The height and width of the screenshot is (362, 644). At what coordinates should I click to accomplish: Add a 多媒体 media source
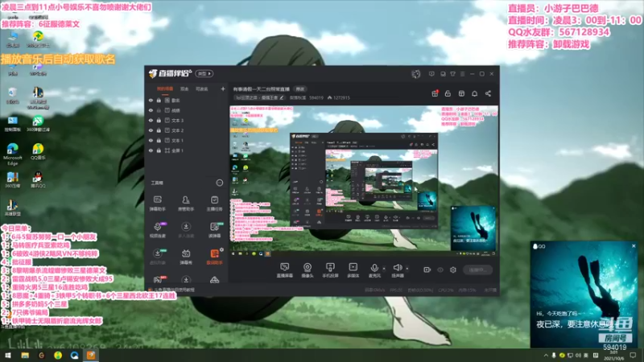(x=353, y=270)
